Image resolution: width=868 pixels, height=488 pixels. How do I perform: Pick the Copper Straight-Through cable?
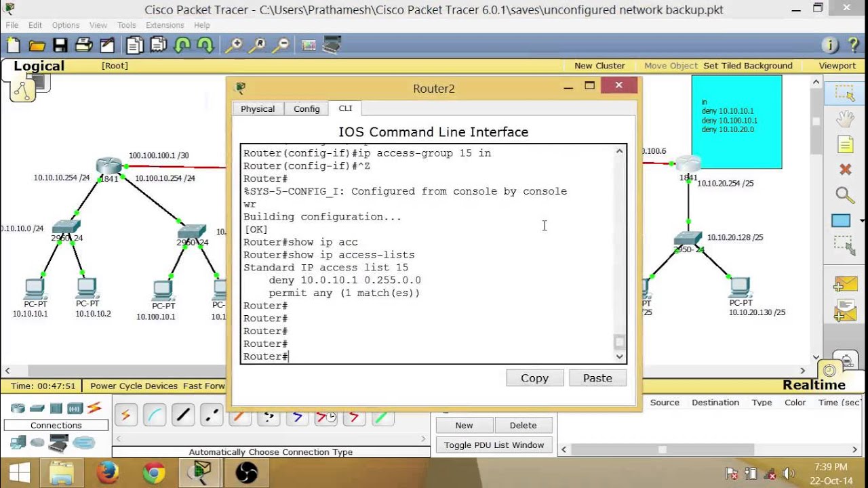pos(183,415)
